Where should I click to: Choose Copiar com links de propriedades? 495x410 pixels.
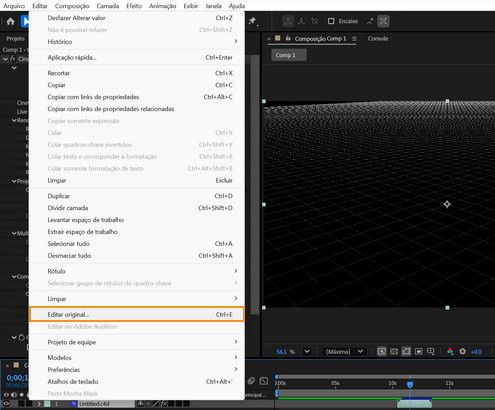pyautogui.click(x=137, y=97)
